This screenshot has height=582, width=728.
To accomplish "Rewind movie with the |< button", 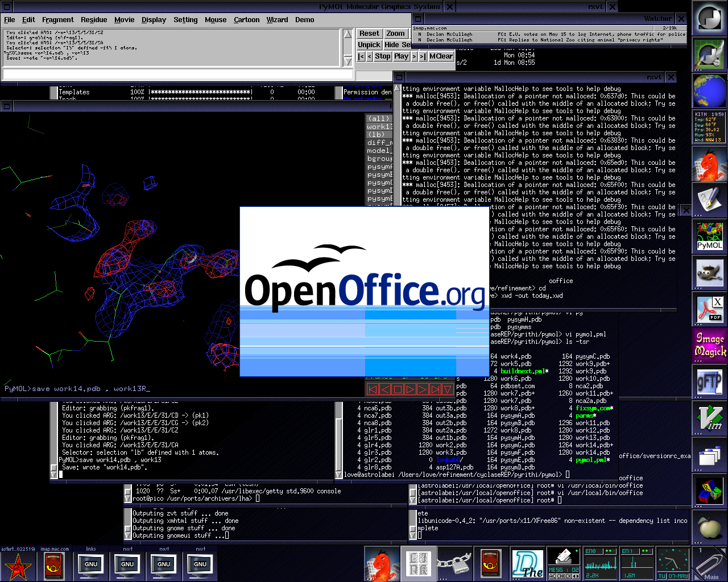I will click(361, 56).
